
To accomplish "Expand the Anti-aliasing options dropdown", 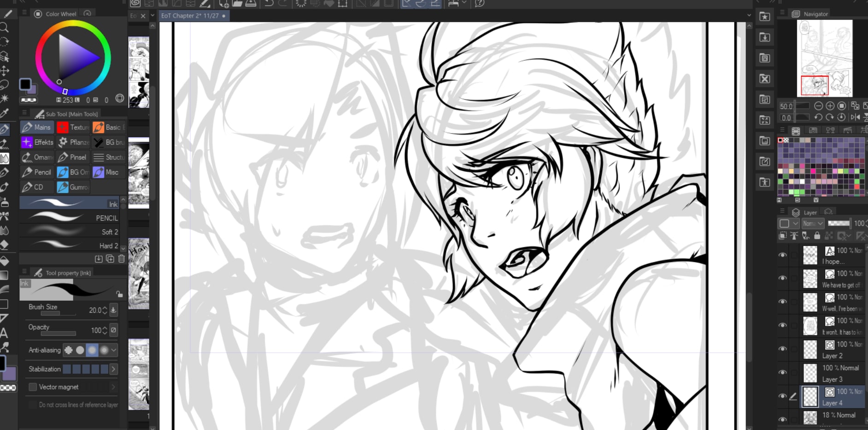I will pos(114,350).
